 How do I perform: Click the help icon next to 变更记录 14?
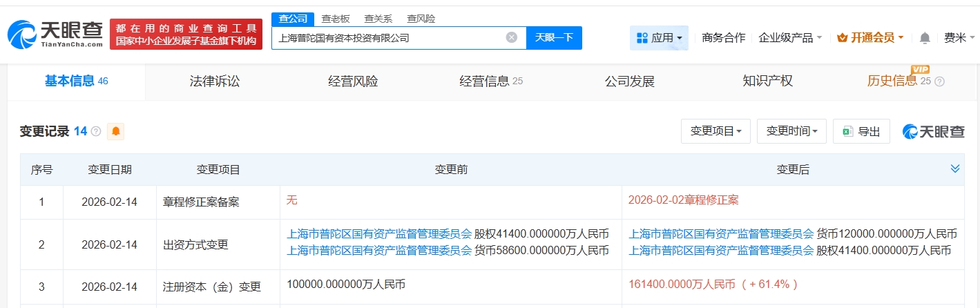[x=96, y=131]
